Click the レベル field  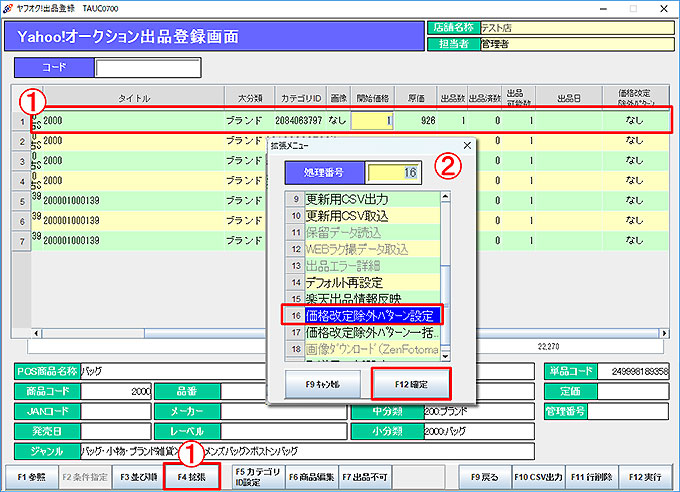click(x=284, y=431)
